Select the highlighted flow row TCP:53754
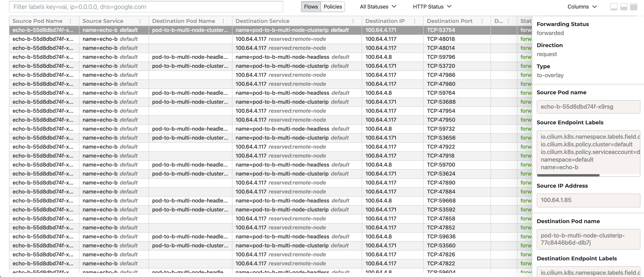The width and height of the screenshot is (644, 277). click(x=270, y=30)
